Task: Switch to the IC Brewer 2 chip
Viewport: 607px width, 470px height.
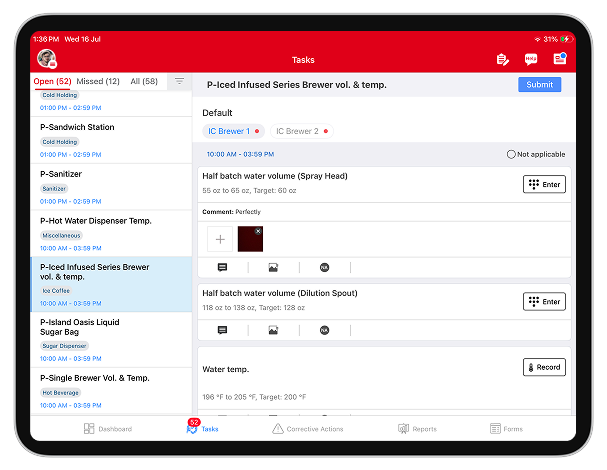Action: point(301,131)
